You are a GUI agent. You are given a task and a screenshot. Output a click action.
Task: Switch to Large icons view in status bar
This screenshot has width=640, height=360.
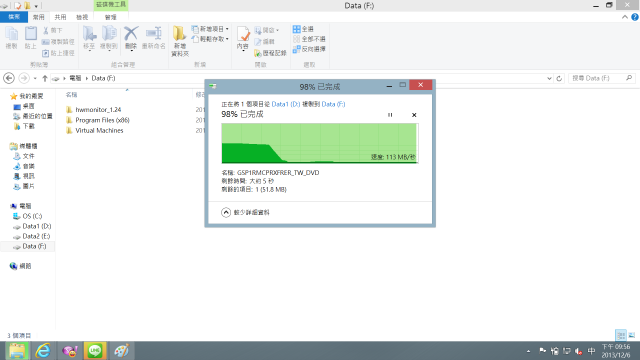tap(632, 335)
